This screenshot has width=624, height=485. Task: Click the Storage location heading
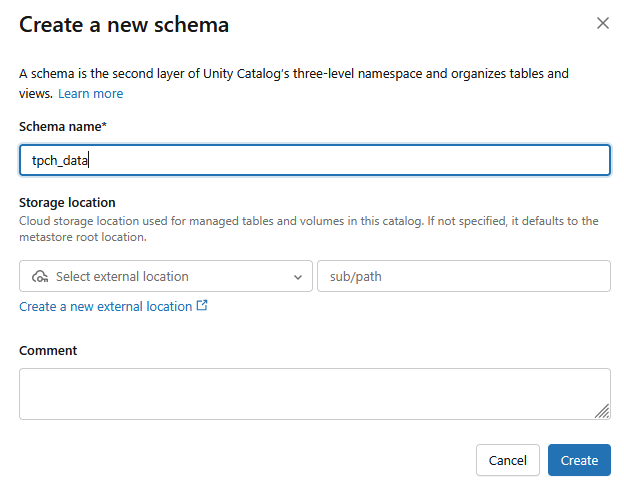[67, 202]
